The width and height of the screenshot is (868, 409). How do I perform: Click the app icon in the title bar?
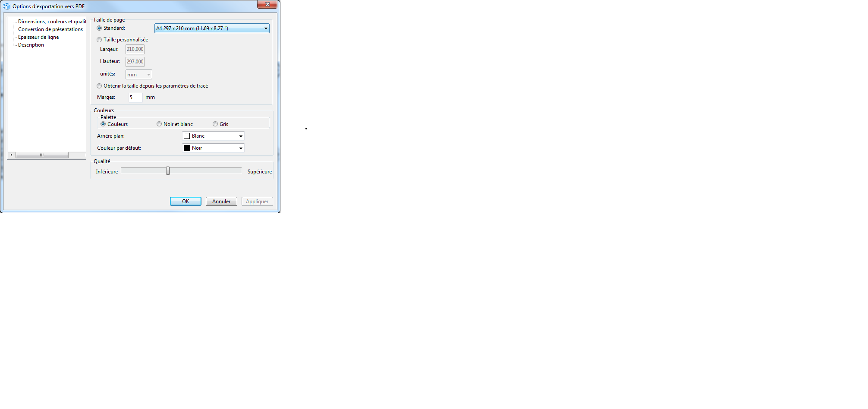tap(6, 6)
